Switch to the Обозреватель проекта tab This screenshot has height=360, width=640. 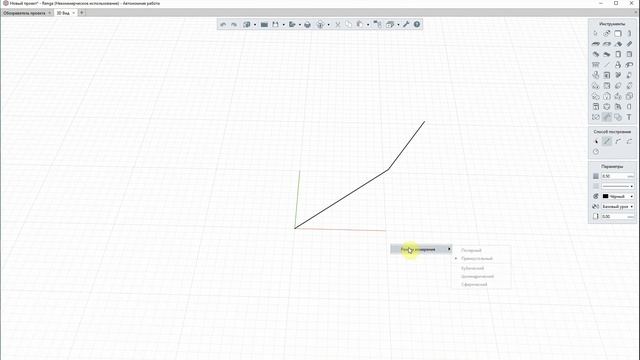point(24,13)
